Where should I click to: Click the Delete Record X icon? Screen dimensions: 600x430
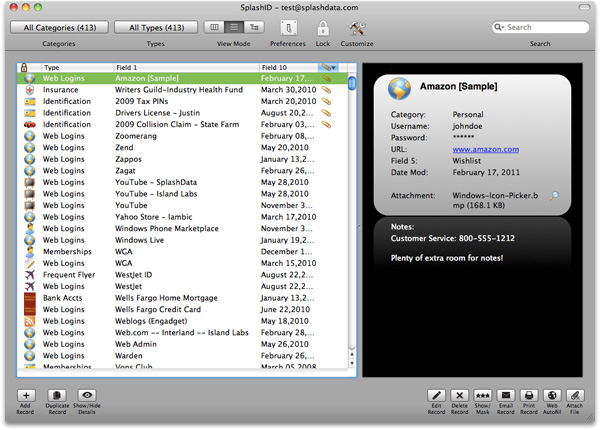(x=460, y=395)
